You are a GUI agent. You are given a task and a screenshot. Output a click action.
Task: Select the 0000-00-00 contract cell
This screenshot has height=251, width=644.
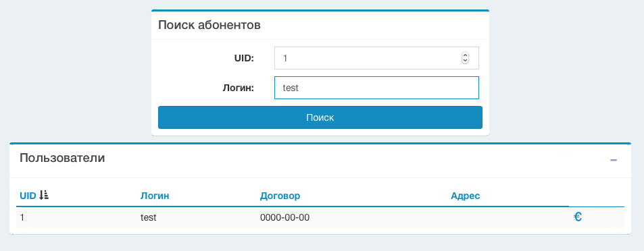[x=284, y=217]
